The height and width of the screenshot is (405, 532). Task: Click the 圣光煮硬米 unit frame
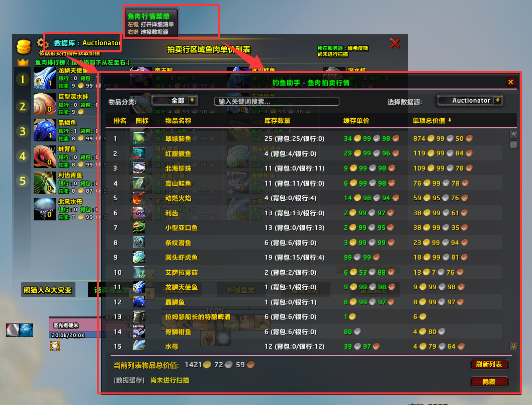(76, 328)
